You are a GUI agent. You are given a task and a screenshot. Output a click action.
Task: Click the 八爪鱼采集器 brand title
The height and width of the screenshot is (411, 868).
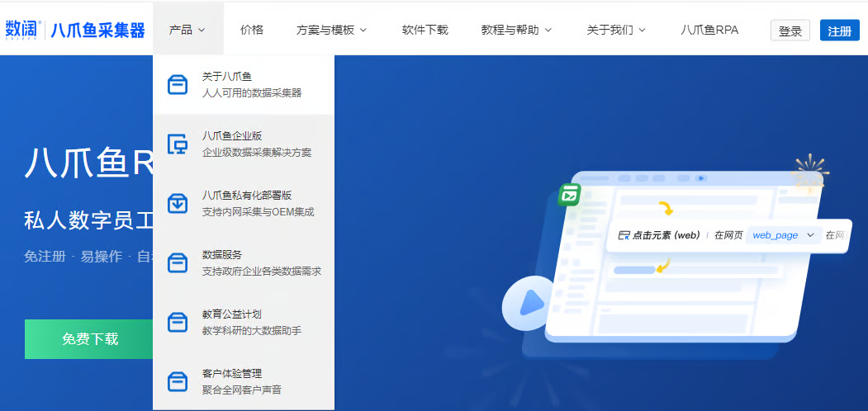click(x=97, y=31)
